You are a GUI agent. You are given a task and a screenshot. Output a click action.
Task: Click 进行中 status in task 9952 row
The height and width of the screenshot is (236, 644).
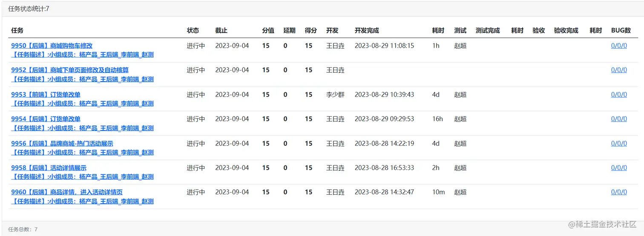click(196, 70)
